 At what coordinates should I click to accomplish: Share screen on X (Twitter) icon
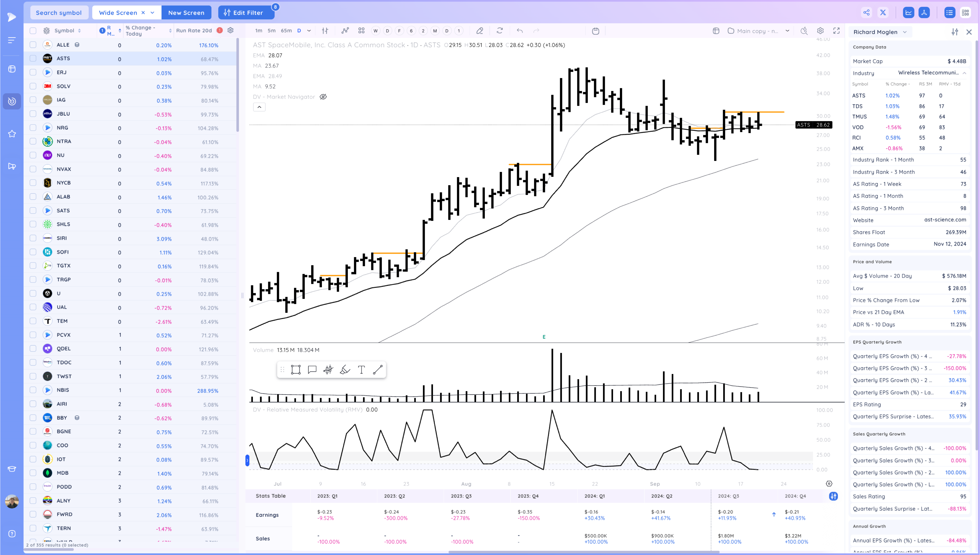883,12
